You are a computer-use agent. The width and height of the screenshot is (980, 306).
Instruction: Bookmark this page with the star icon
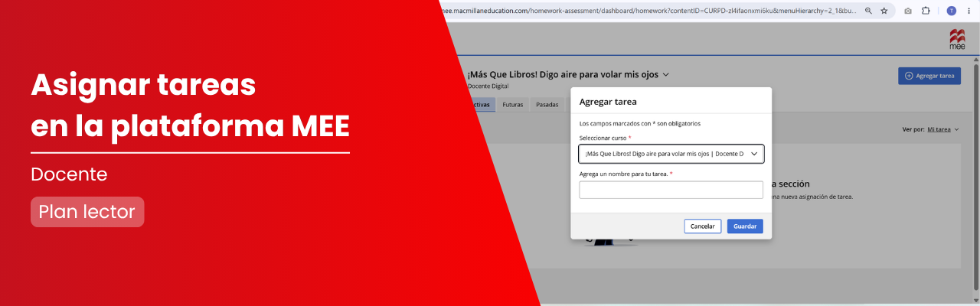tap(884, 11)
